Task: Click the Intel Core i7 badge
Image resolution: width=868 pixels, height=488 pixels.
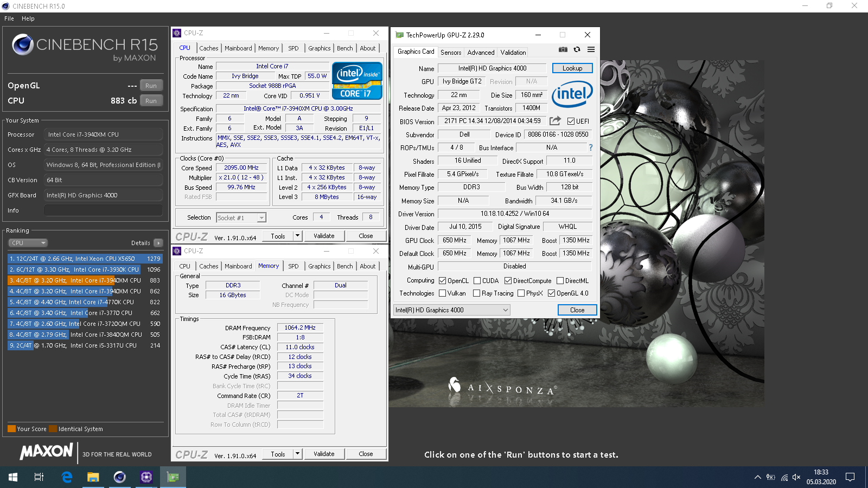Action: [357, 81]
